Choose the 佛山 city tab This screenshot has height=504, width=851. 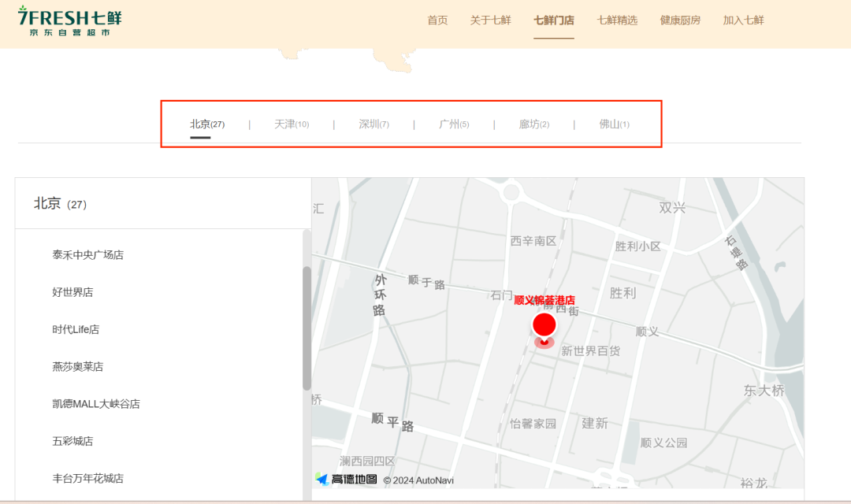tap(614, 124)
